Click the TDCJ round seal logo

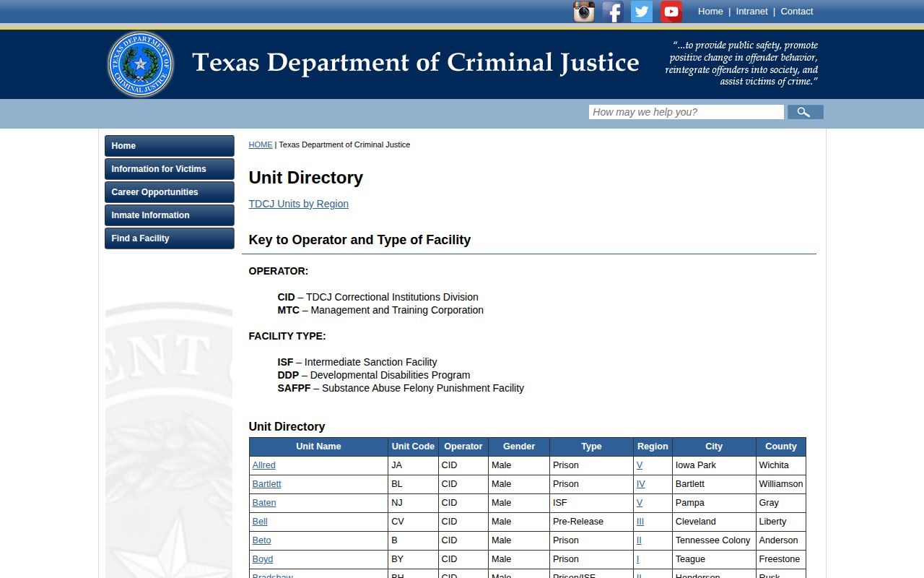pos(141,64)
